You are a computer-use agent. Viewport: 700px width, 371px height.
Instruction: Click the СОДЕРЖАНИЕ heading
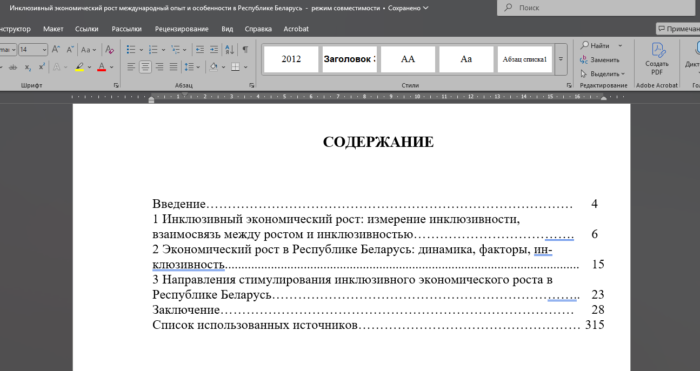[379, 142]
